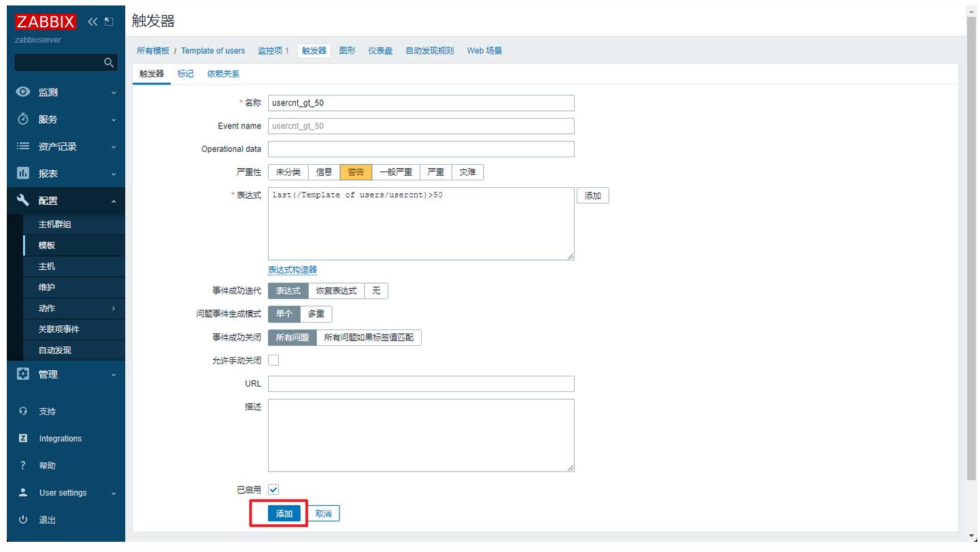Click into the 描述 textarea
Screen dimensions: 980x552
[421, 435]
